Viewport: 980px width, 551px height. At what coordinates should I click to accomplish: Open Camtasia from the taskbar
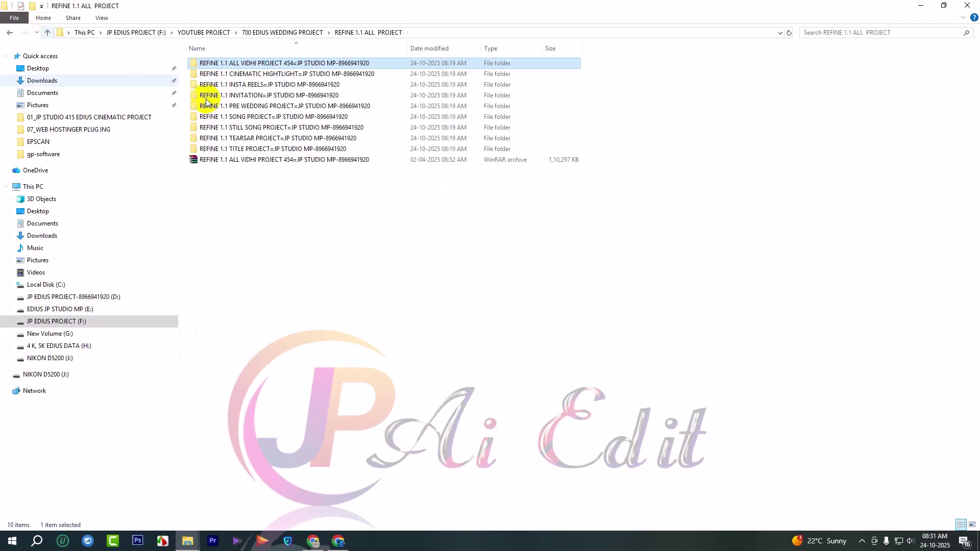point(112,541)
